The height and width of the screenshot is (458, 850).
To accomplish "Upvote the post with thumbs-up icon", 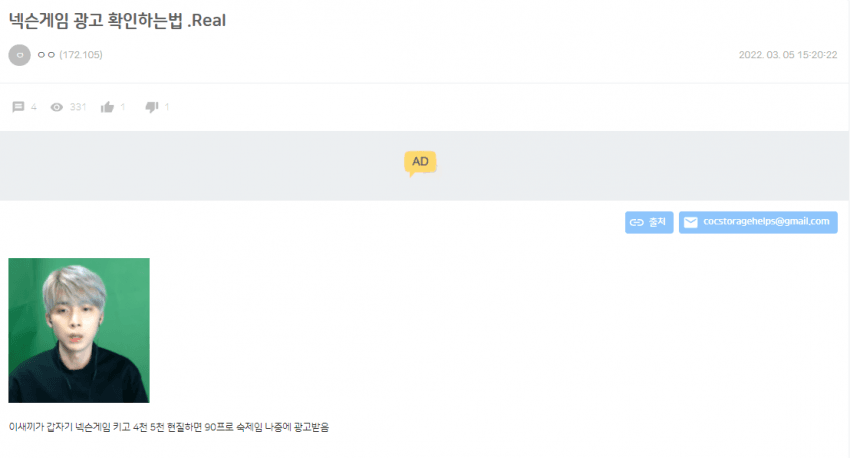I will (107, 107).
